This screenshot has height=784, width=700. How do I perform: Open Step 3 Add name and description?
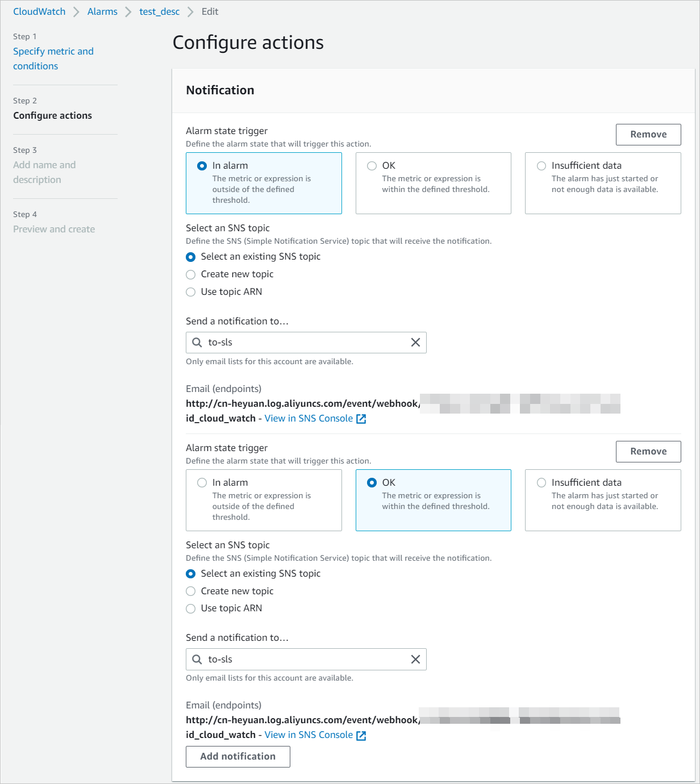(44, 172)
